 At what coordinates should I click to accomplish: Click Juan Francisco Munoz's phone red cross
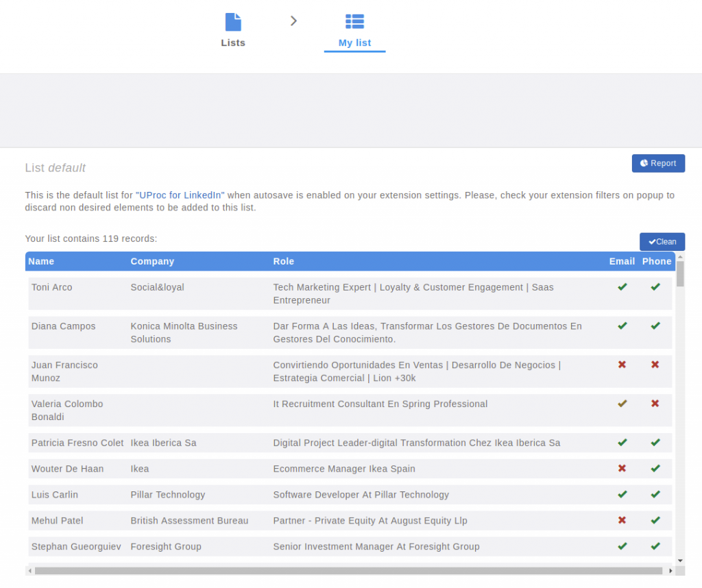pyautogui.click(x=655, y=365)
